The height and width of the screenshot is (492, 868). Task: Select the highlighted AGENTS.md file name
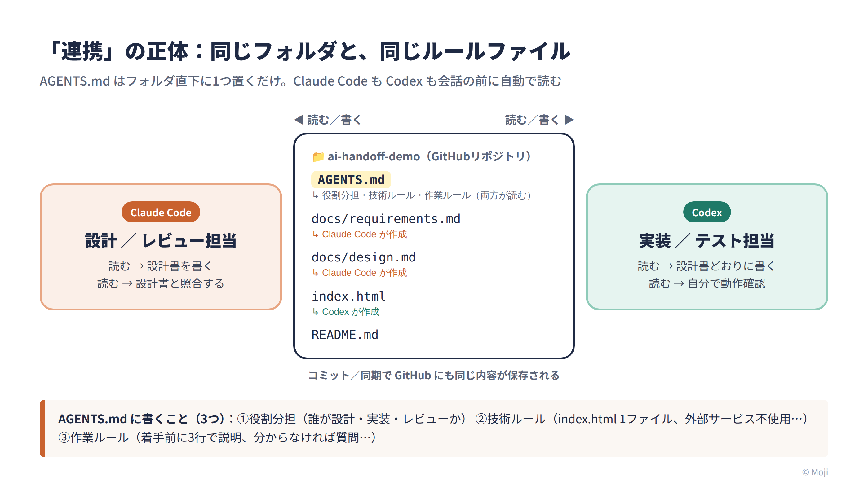pyautogui.click(x=351, y=179)
